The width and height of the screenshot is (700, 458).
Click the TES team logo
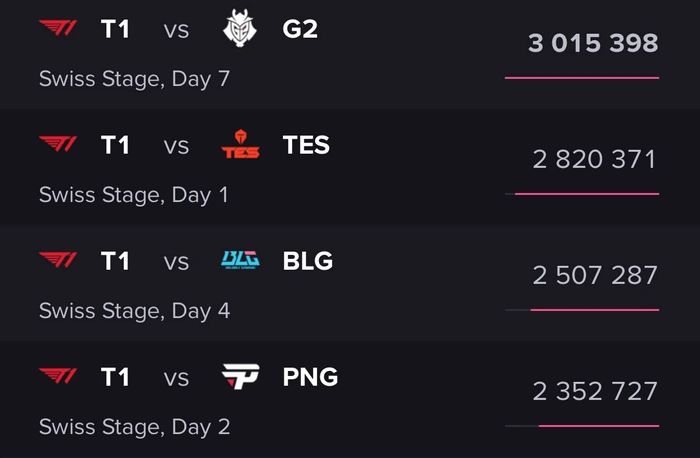pos(240,146)
